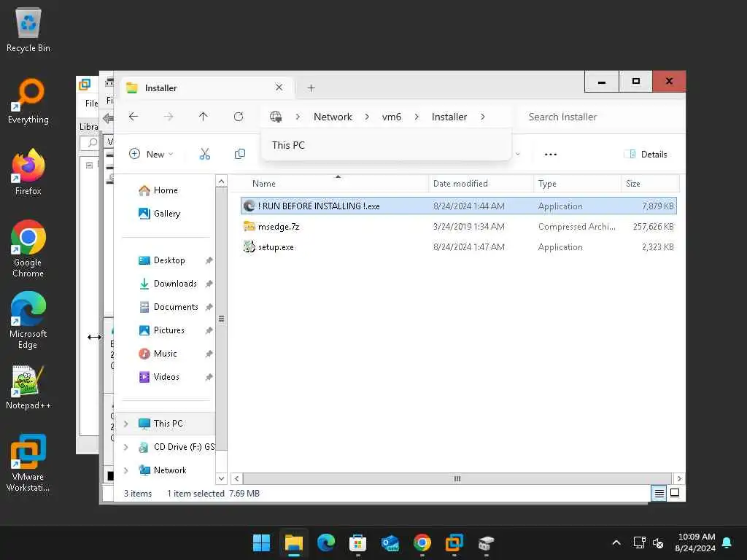Viewport: 747px width, 560px height.
Task: Click the horizontal scrollbar thumb in file list
Action: (457, 478)
